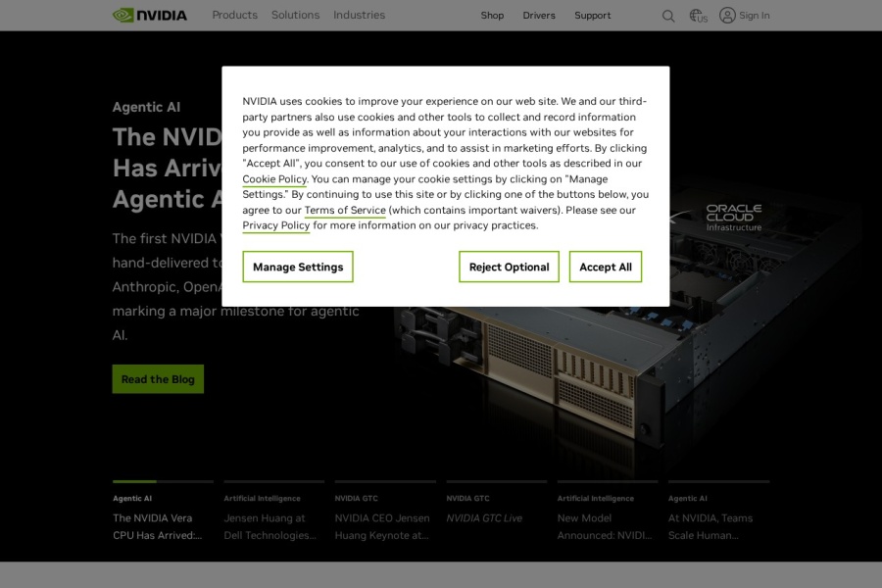Select the Jensen Huang at Dell Technologies slide

coord(274,512)
